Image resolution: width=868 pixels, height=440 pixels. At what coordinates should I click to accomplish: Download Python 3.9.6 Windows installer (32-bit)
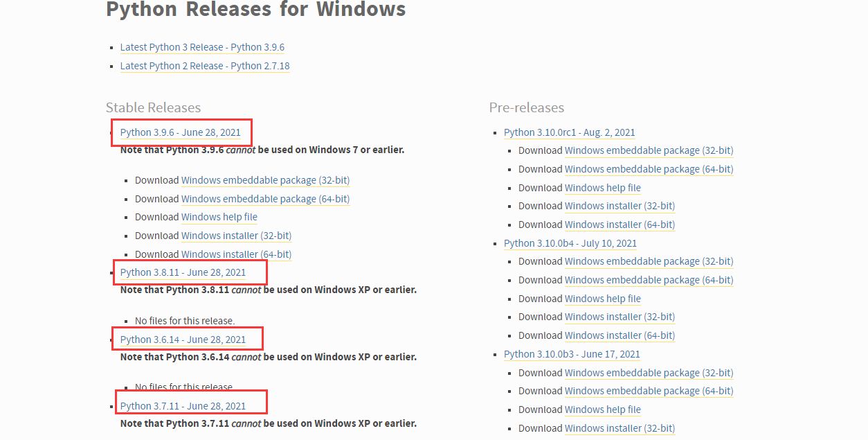(x=237, y=236)
